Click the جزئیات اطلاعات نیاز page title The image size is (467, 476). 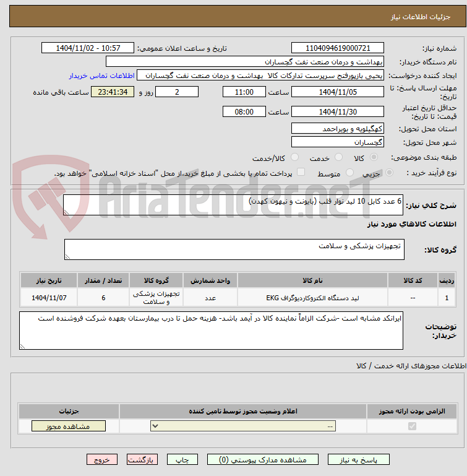pos(420,17)
